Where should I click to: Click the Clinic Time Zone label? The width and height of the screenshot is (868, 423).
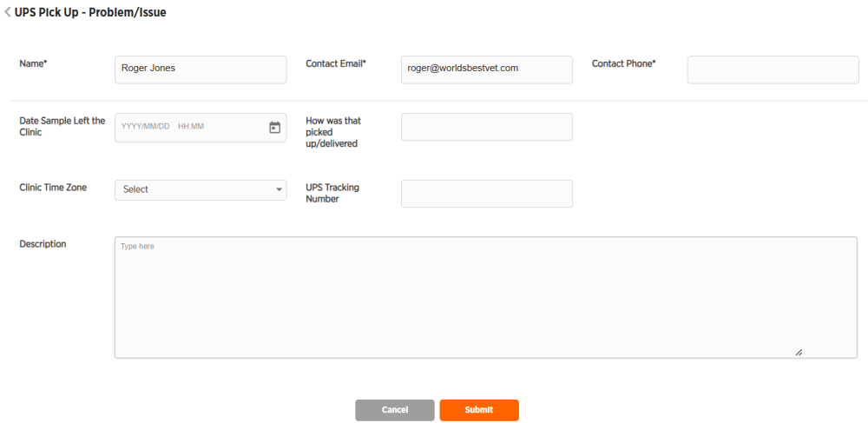click(53, 187)
